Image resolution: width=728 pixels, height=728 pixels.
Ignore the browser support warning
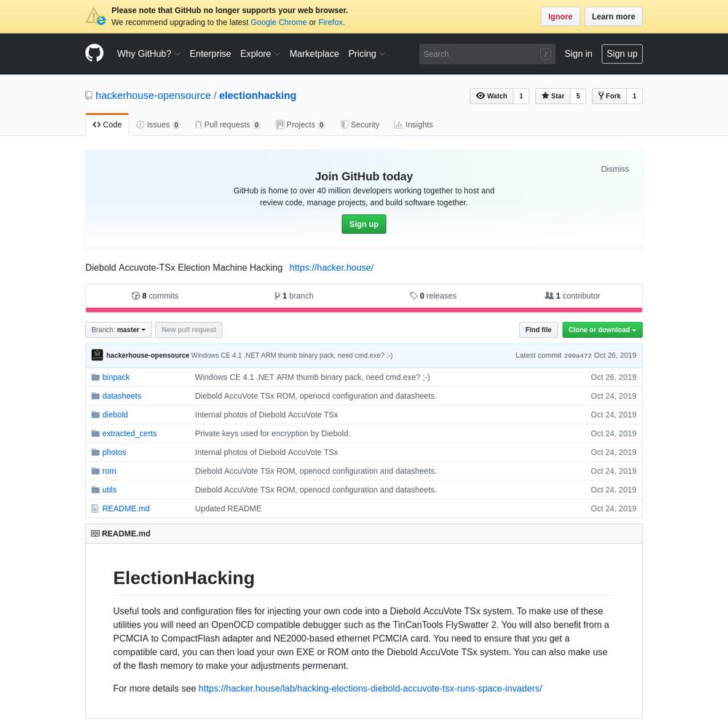[560, 17]
